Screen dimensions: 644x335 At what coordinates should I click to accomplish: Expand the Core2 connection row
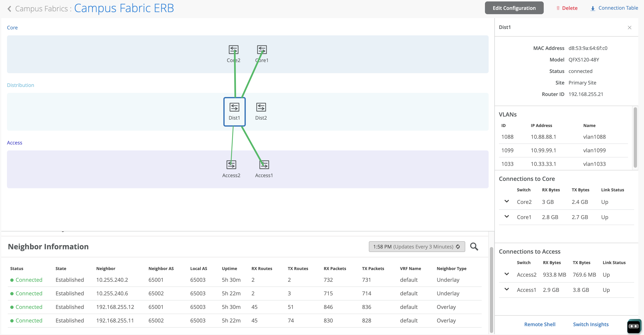[507, 201]
